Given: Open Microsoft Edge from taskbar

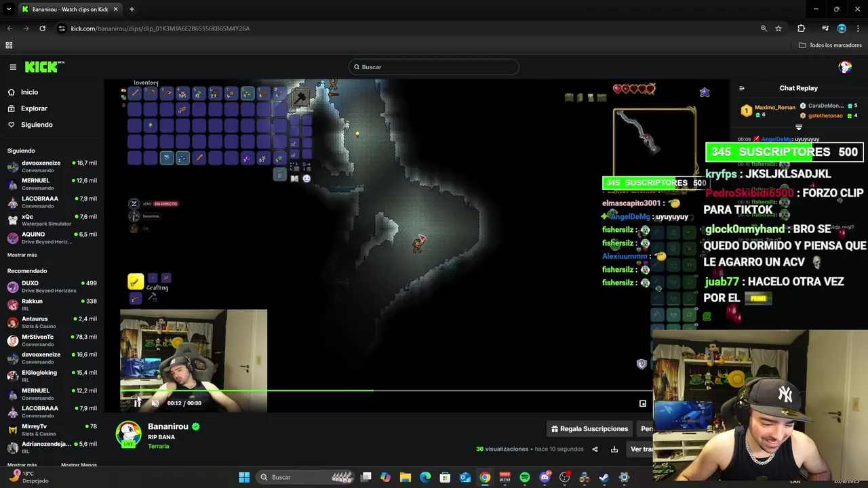Looking at the screenshot, I should (x=425, y=477).
